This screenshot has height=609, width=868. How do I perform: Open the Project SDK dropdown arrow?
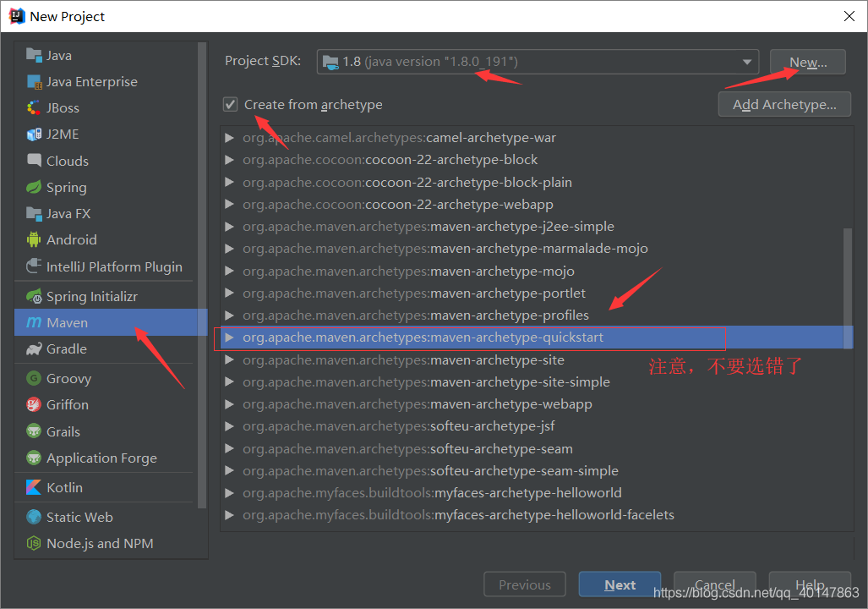point(747,62)
